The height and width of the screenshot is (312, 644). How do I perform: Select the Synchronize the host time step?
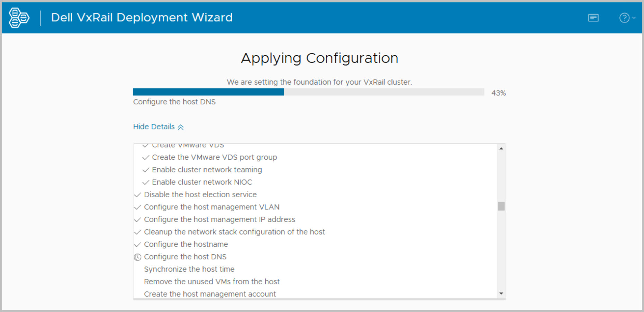[x=189, y=269]
